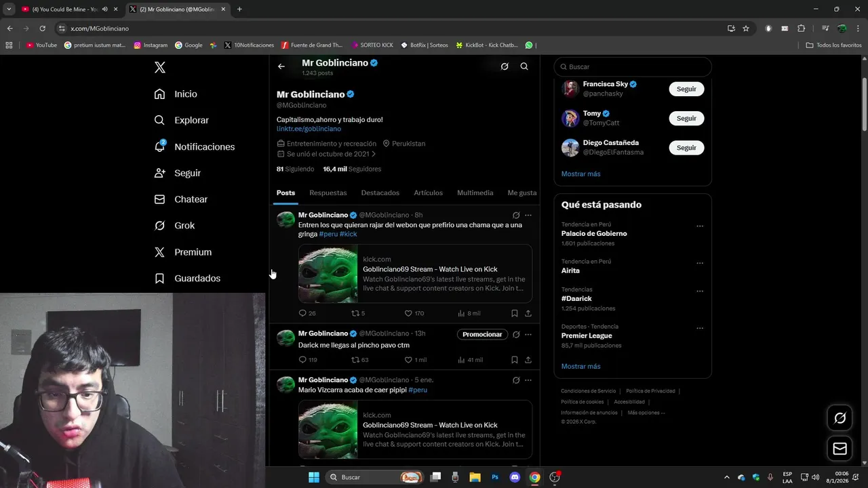Open more options on 8h post
Viewport: 868px width, 488px height.
528,216
